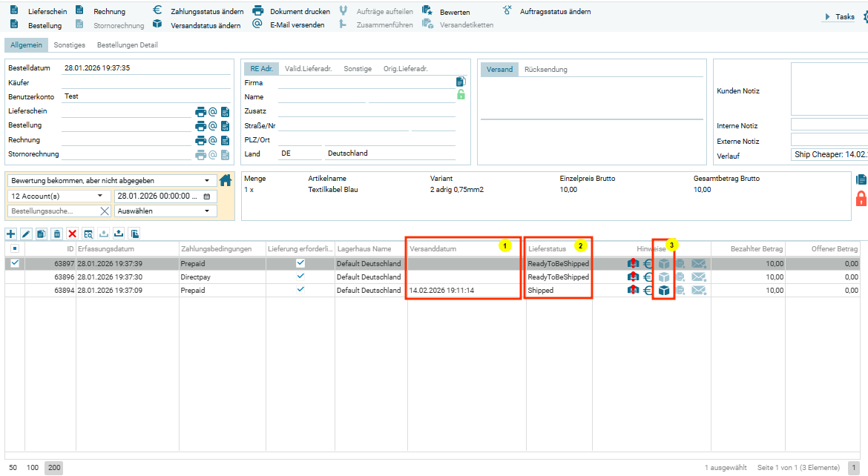Expand the '12 Account(s)' dropdown
Screen dimensions: 868x476
58,196
